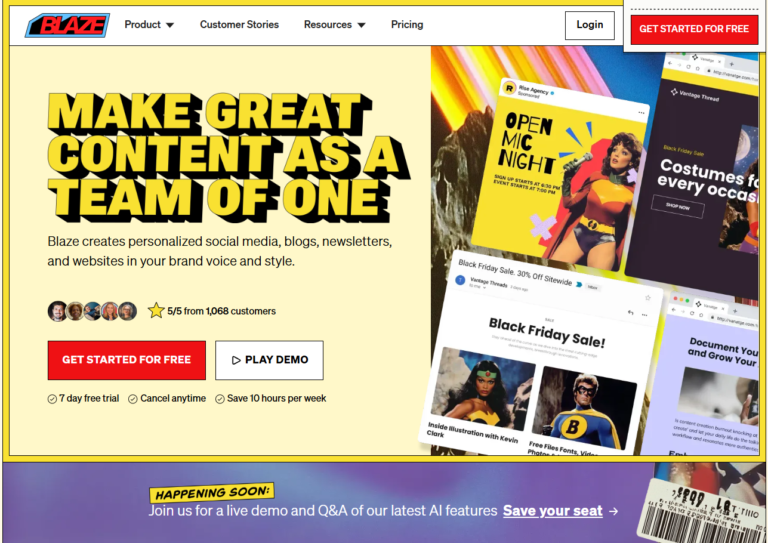Go to the Pricing page
The width and height of the screenshot is (768, 543).
[x=407, y=24]
